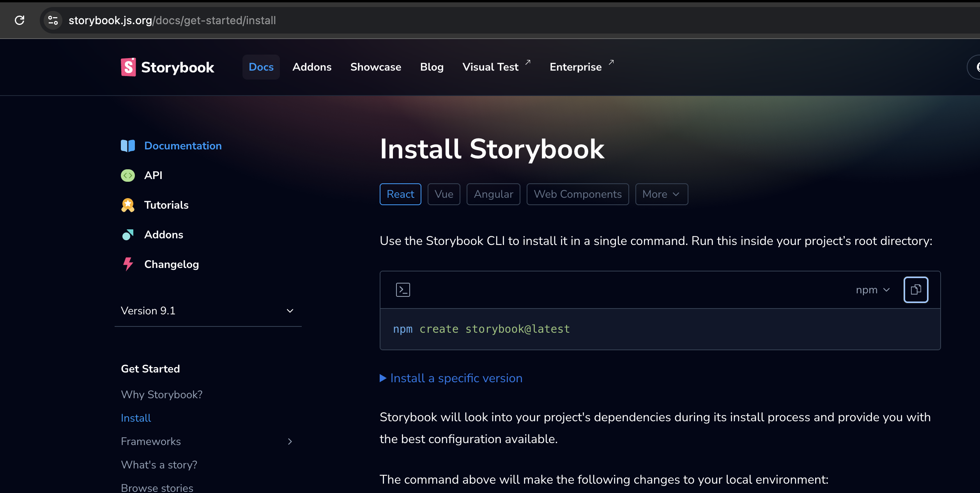Image resolution: width=980 pixels, height=493 pixels.
Task: Open Addons in top navigation
Action: 312,67
